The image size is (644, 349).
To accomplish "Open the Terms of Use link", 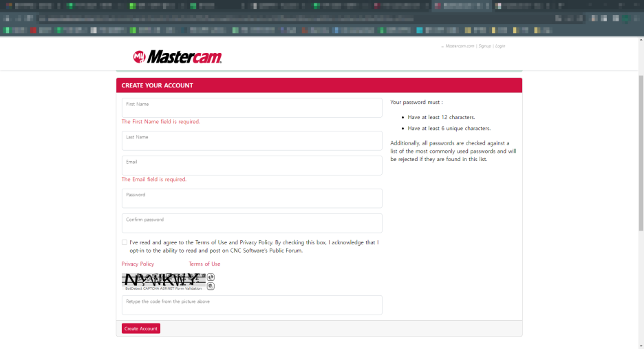I will pos(204,264).
